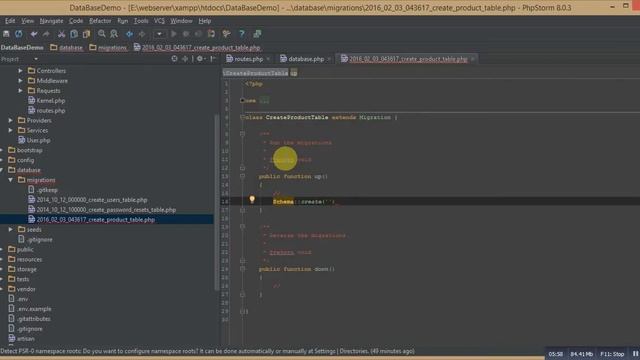
Task: Click the Run play icon
Action: coord(174,34)
